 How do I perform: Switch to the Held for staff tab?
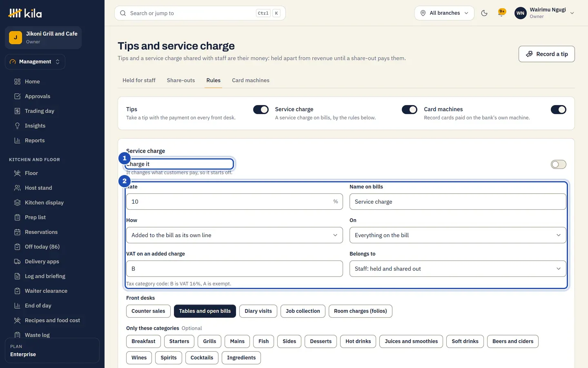click(139, 81)
